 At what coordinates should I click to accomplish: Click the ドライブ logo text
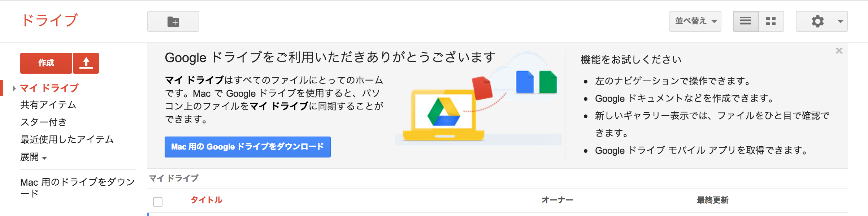49,21
